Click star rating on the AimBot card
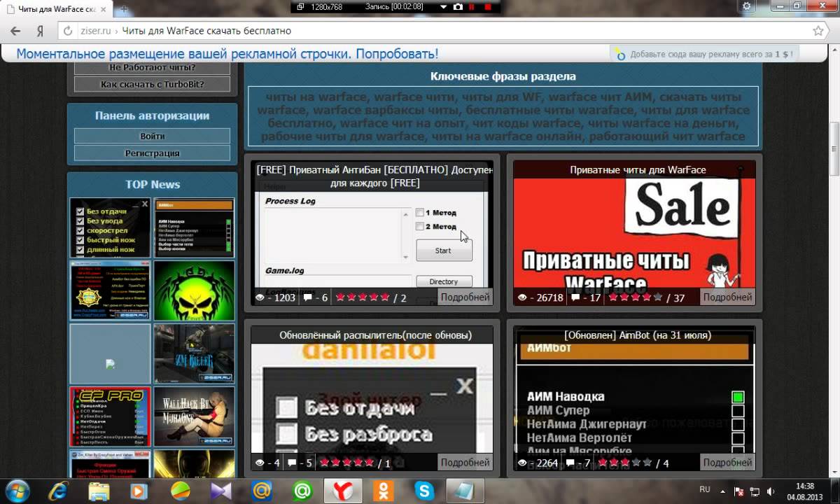Viewport: 840px width, 504px height. (x=625, y=463)
